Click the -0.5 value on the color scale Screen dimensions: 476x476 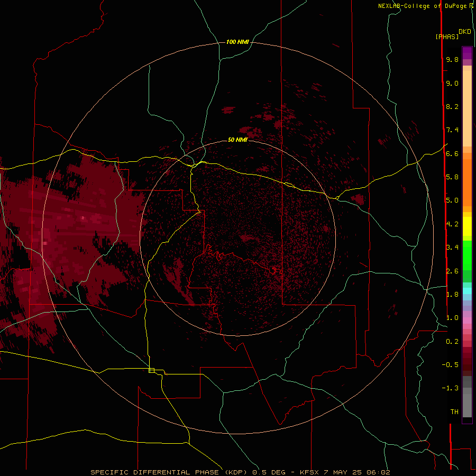click(450, 364)
